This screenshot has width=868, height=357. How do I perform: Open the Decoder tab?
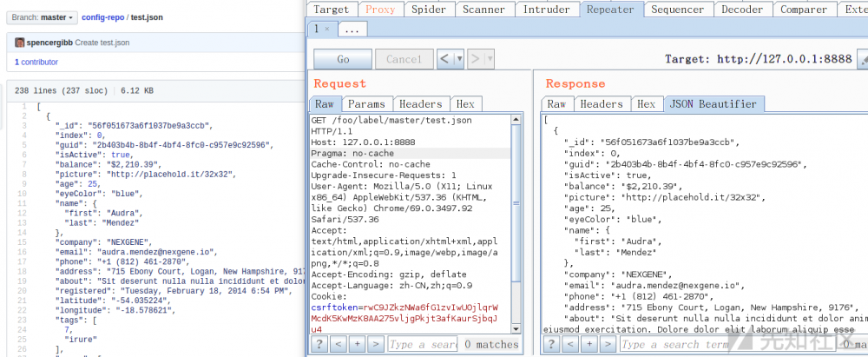pos(742,9)
